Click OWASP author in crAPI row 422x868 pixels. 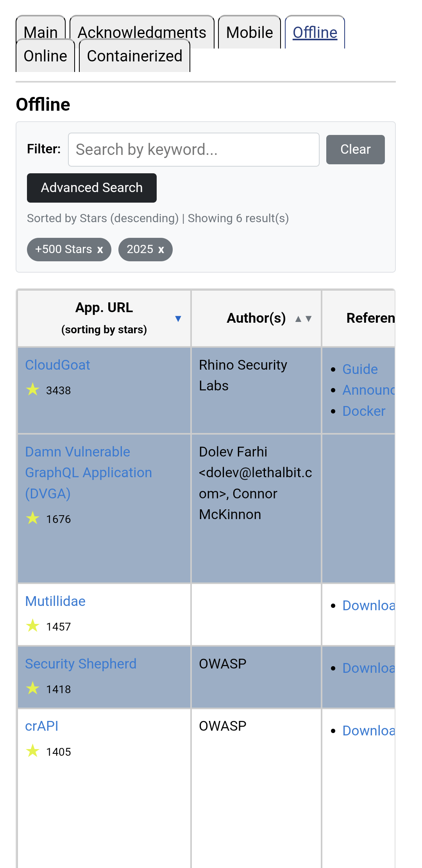(223, 726)
